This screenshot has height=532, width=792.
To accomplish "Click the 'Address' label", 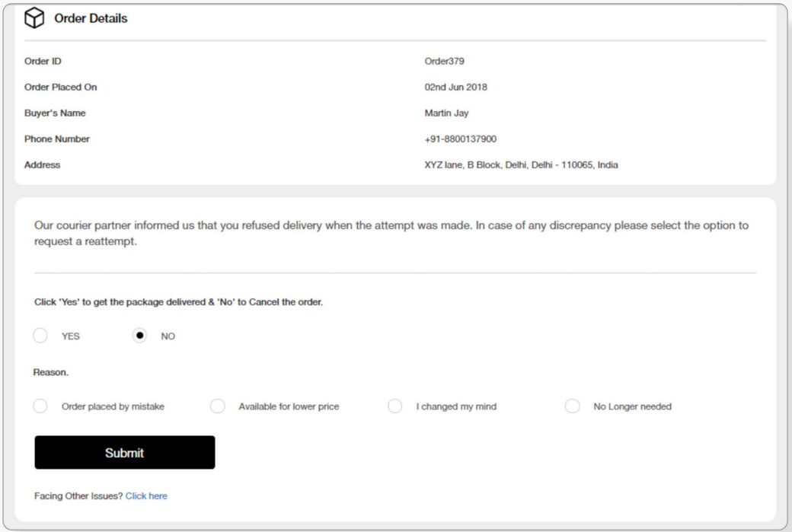I will pyautogui.click(x=43, y=165).
